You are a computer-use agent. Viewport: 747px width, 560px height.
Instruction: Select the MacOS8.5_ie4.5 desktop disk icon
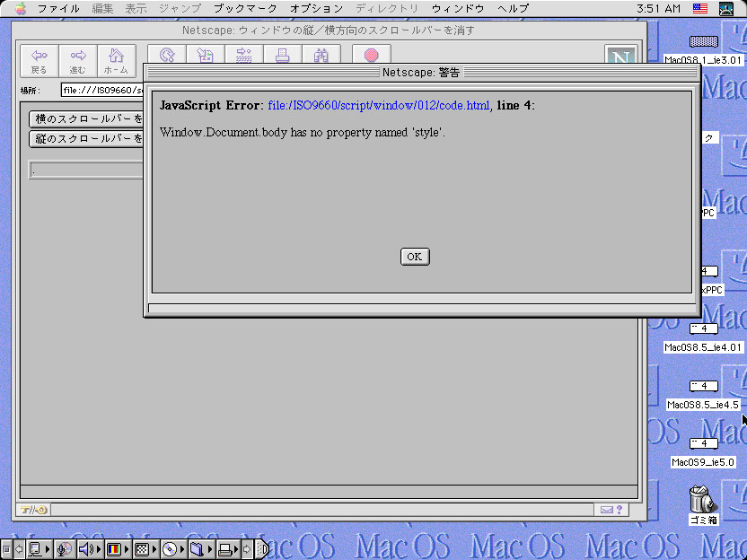point(704,386)
